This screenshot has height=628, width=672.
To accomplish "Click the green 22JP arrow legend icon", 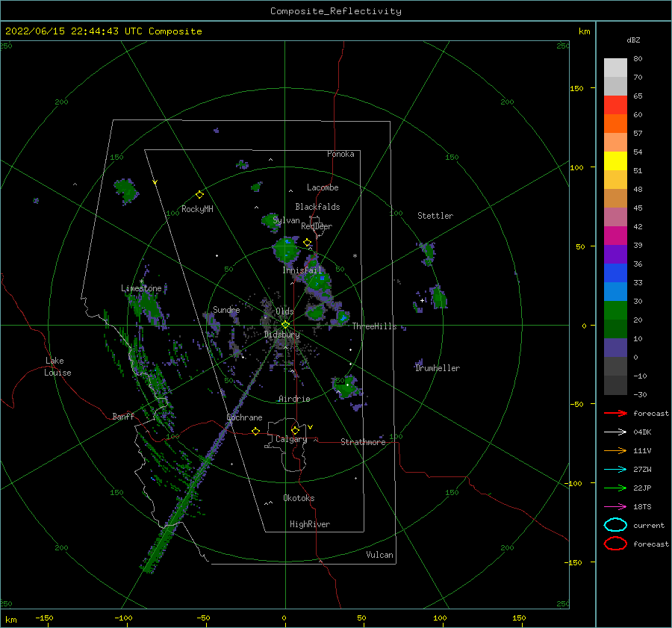I will click(x=615, y=488).
